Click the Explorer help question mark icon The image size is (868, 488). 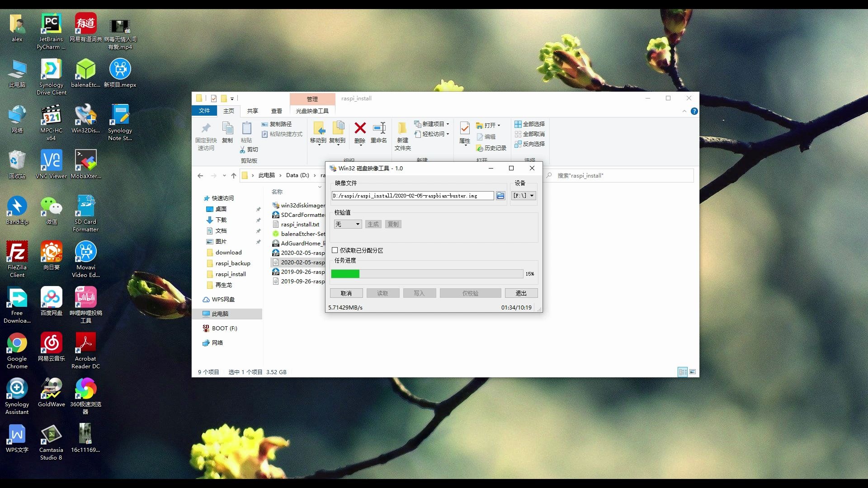click(x=694, y=111)
